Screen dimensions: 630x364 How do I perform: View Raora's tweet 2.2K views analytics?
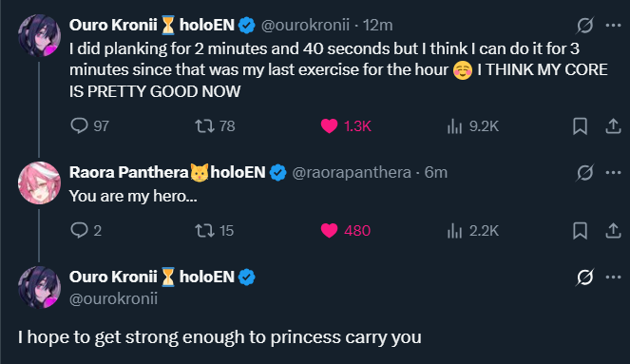(454, 231)
